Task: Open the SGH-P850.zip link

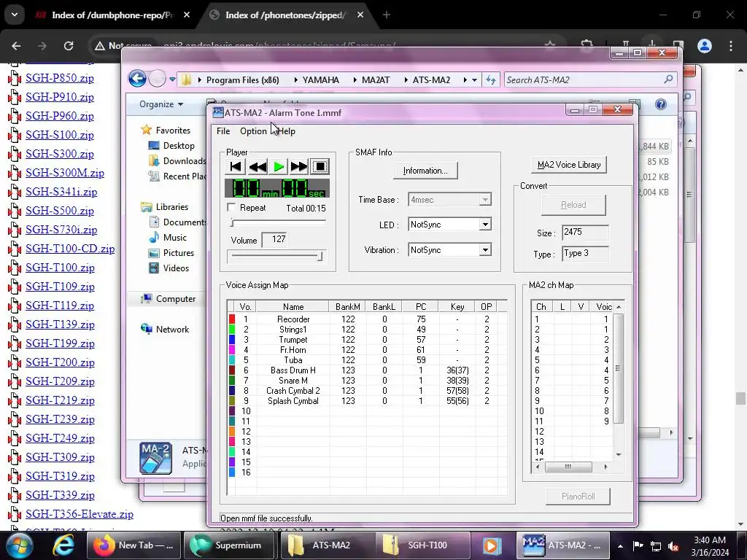Action: [x=60, y=78]
